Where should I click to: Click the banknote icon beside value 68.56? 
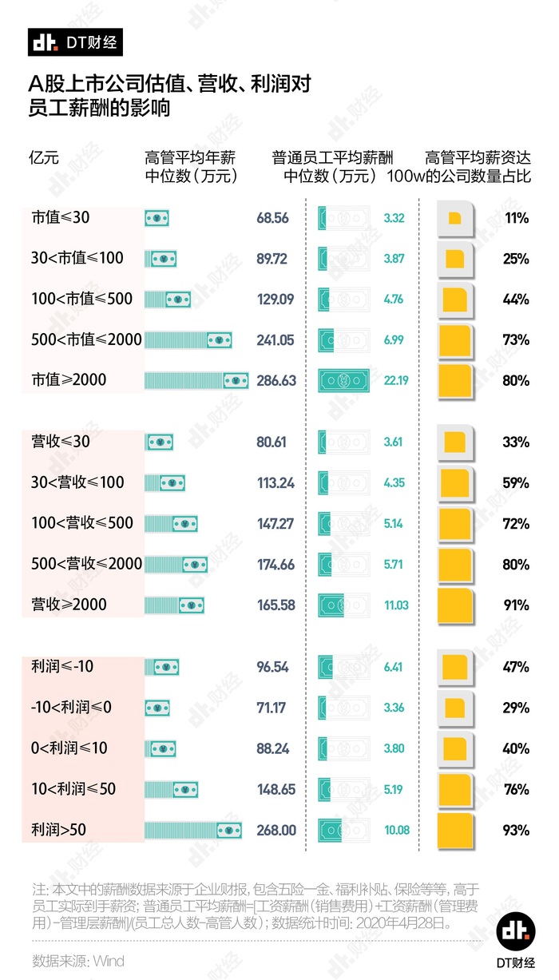[157, 218]
